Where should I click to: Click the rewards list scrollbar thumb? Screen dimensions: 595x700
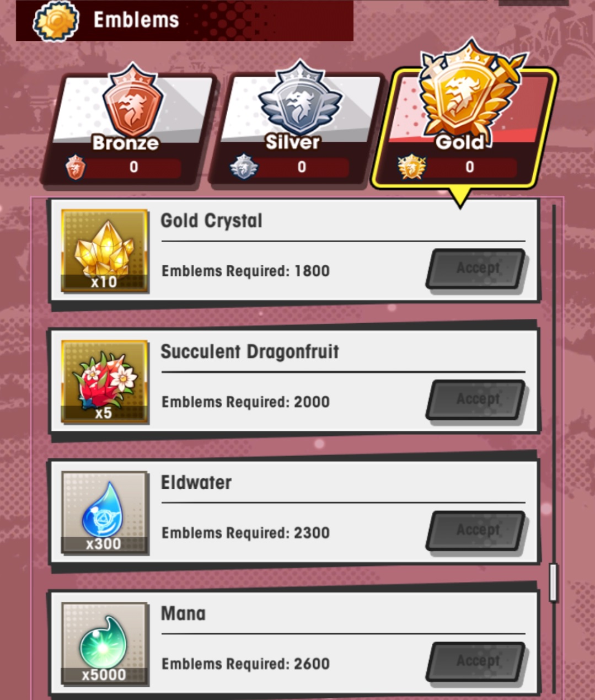coord(553,583)
